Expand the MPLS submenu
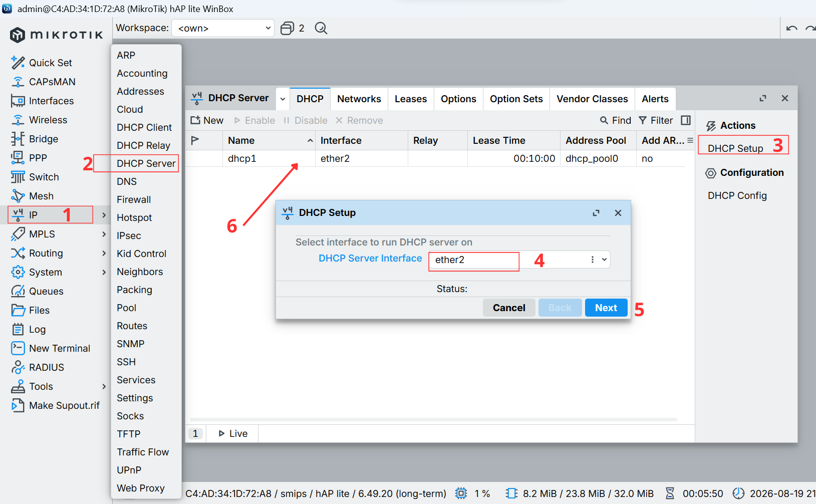Screen dimensions: 816x504 [x=104, y=234]
